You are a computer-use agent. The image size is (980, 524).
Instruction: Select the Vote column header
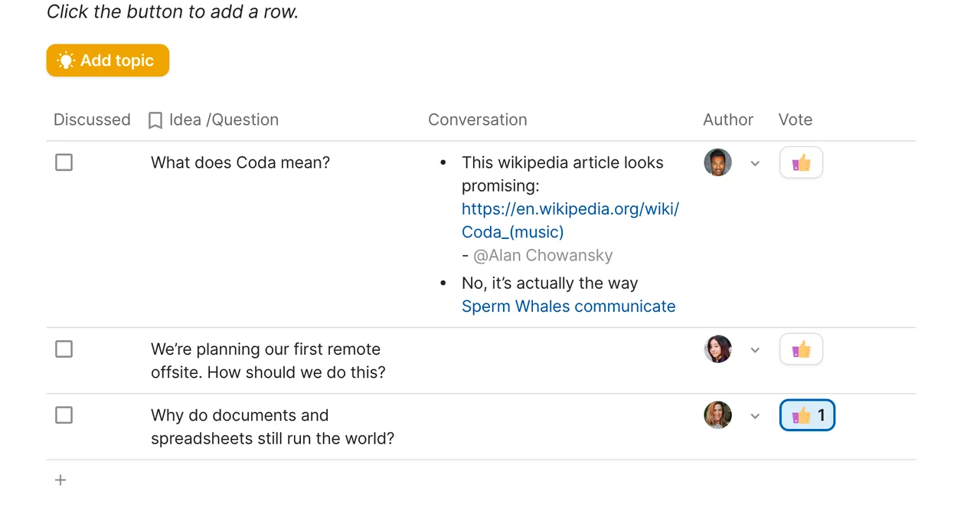[x=795, y=120]
